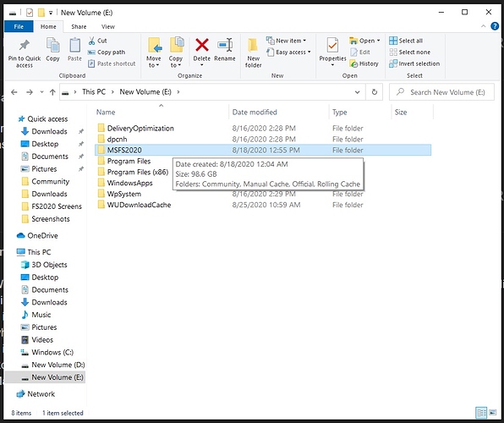Click Invert selection in the ribbon
The height and width of the screenshot is (423, 504).
tap(414, 63)
